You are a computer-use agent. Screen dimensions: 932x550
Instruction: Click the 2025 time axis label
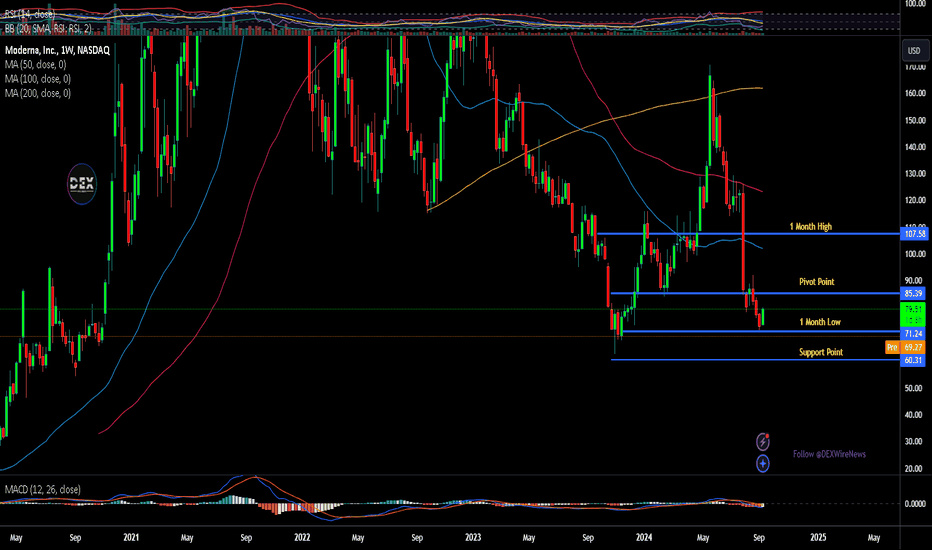coord(818,538)
